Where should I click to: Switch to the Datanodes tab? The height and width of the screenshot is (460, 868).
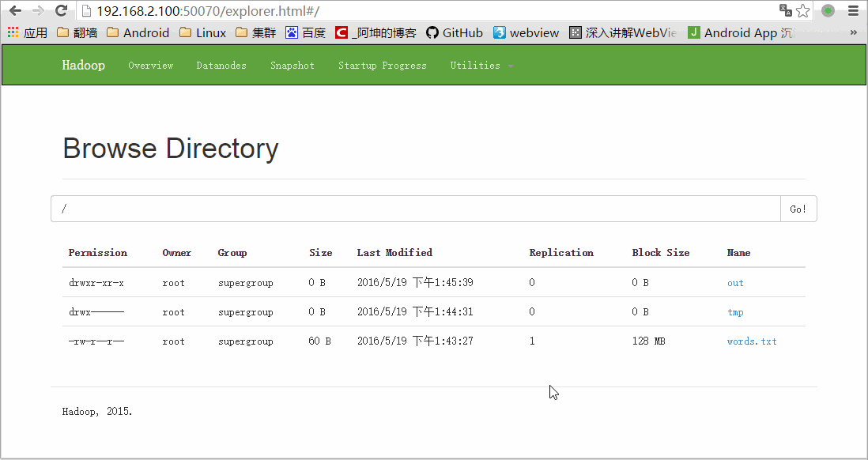coord(221,66)
